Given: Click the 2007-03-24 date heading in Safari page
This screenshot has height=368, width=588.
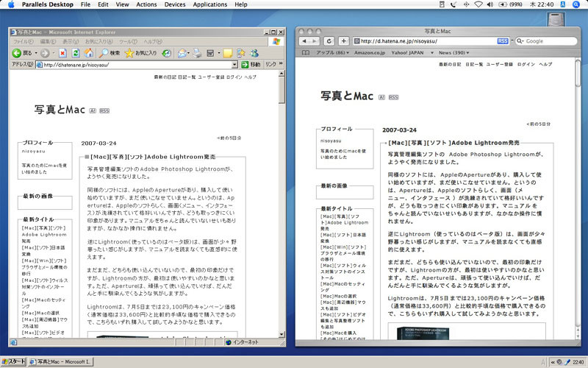Looking at the screenshot, I should [399, 130].
